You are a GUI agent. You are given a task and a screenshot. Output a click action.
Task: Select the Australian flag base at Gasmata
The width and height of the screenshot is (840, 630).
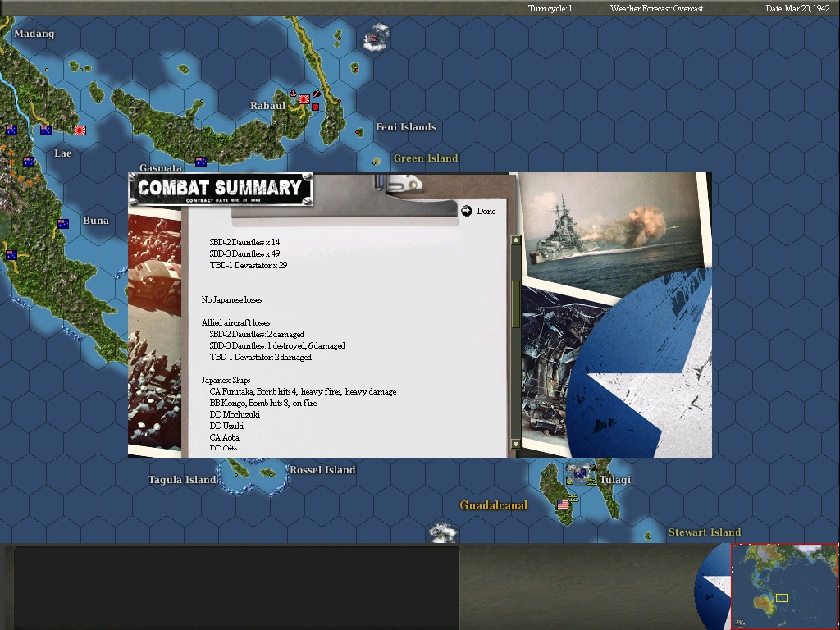point(201,162)
